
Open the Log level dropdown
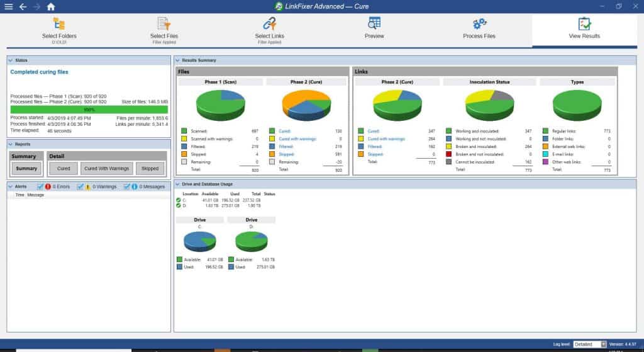[x=590, y=344]
